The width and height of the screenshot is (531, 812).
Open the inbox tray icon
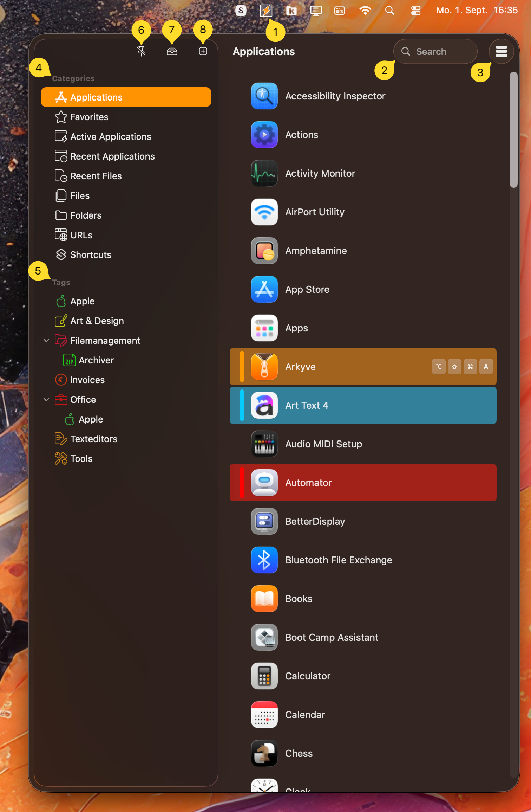(172, 51)
